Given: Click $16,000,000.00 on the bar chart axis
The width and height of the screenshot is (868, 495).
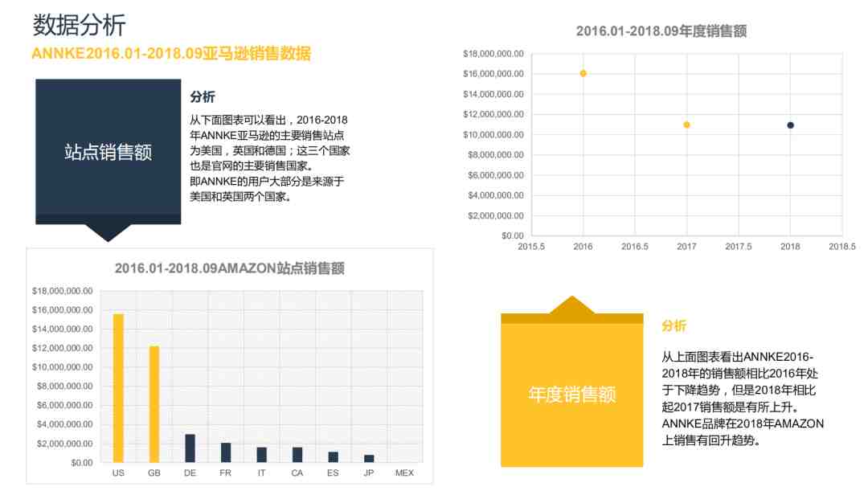Looking at the screenshot, I should (x=63, y=310).
